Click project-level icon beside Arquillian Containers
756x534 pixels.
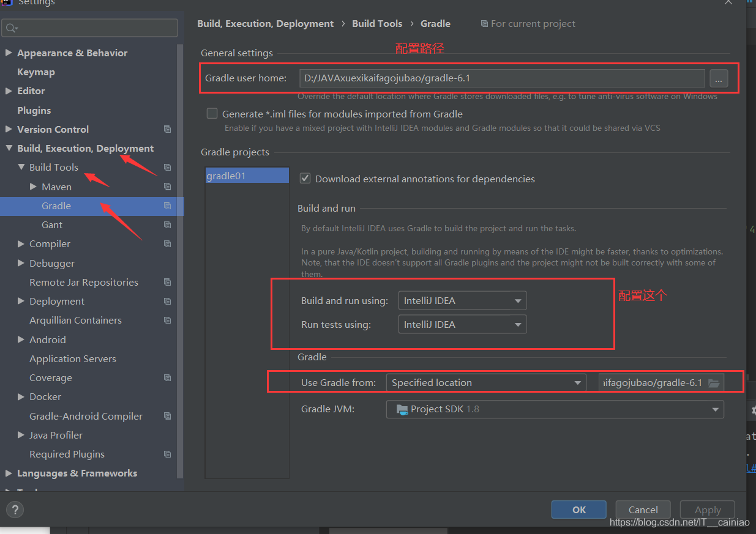click(167, 320)
